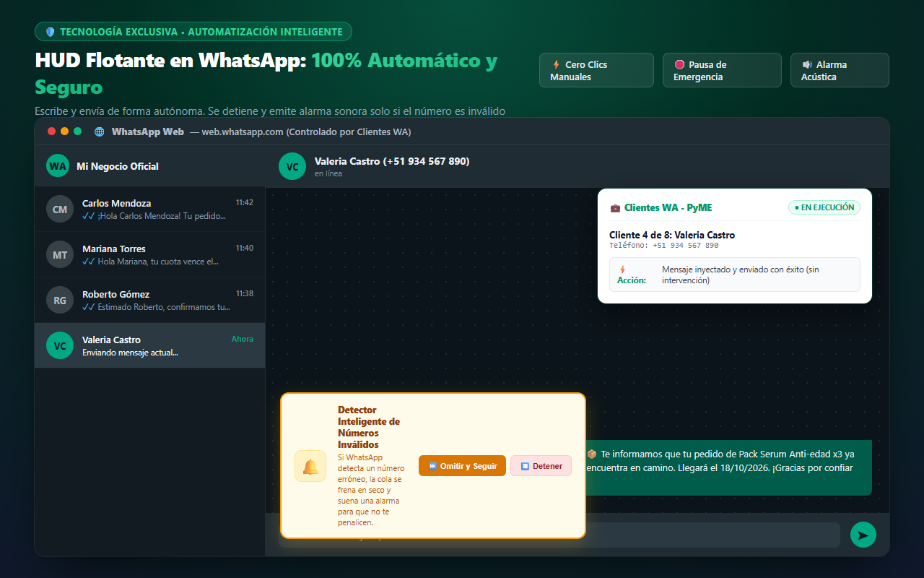Screen dimensions: 924x578
Task: Click the 11:42 timestamp on Carlos Mendoza
Action: (245, 202)
